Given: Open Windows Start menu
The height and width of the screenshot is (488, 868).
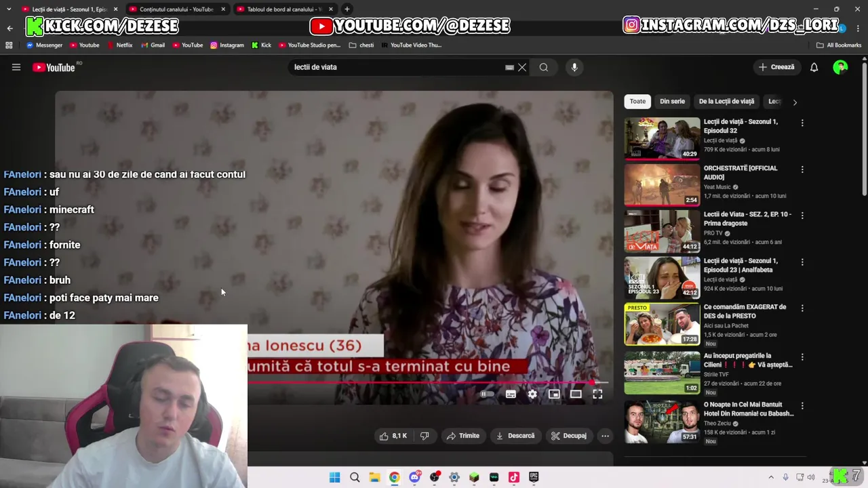Looking at the screenshot, I should [x=334, y=477].
